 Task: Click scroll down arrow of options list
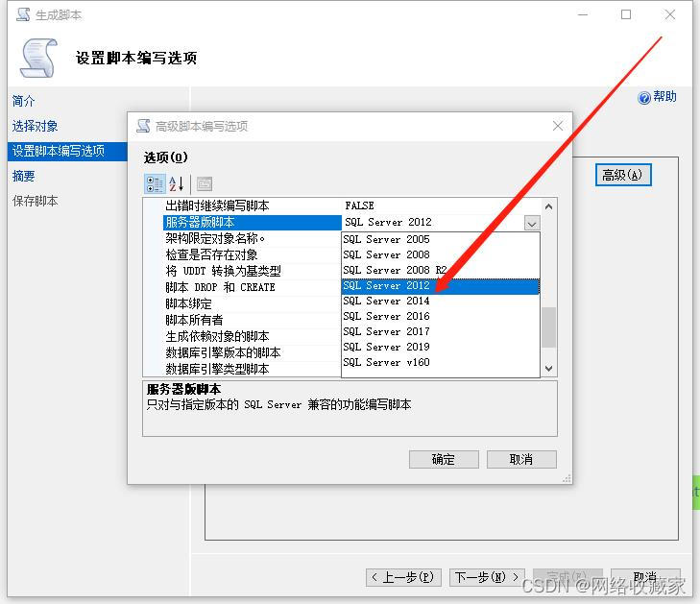548,369
